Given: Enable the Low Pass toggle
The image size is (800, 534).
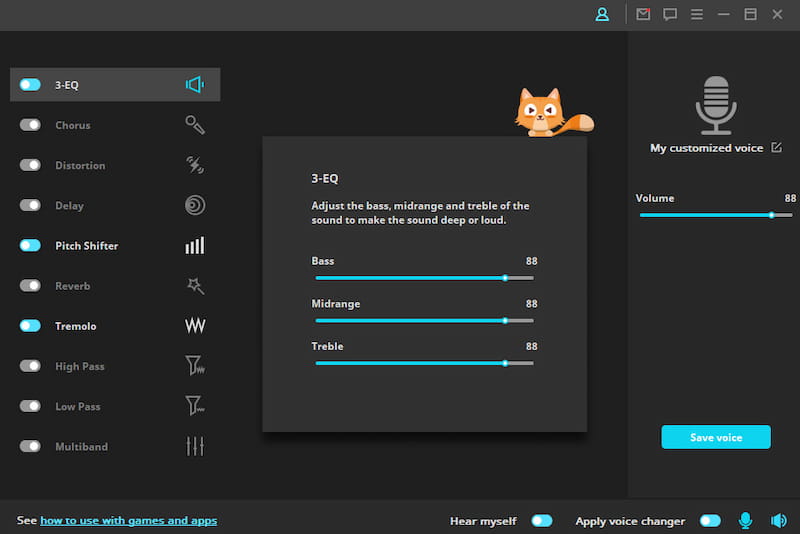Looking at the screenshot, I should pos(30,406).
